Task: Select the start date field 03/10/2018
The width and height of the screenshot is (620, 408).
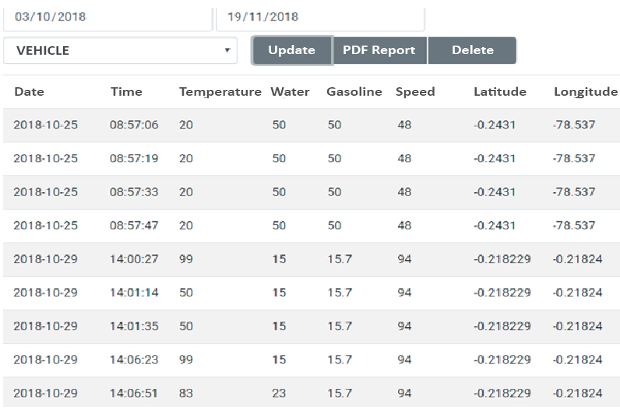Action: click(x=108, y=18)
